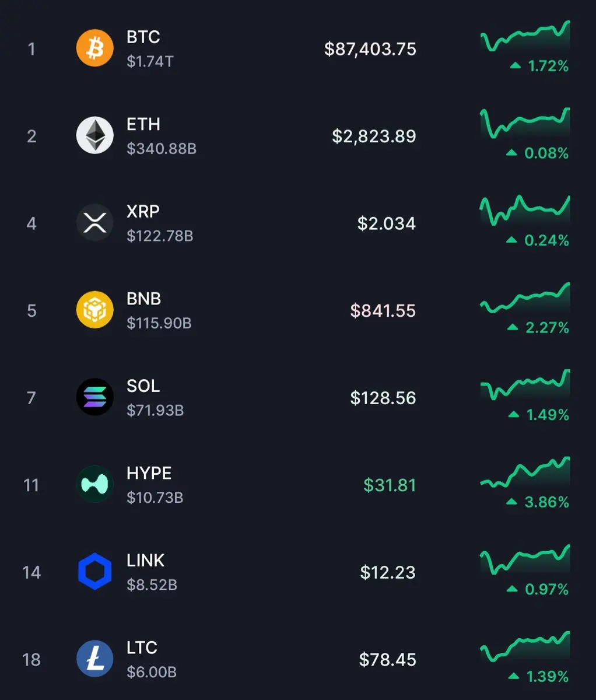596x700 pixels.
Task: Click the BNB price $841.55
Action: pyautogui.click(x=383, y=310)
